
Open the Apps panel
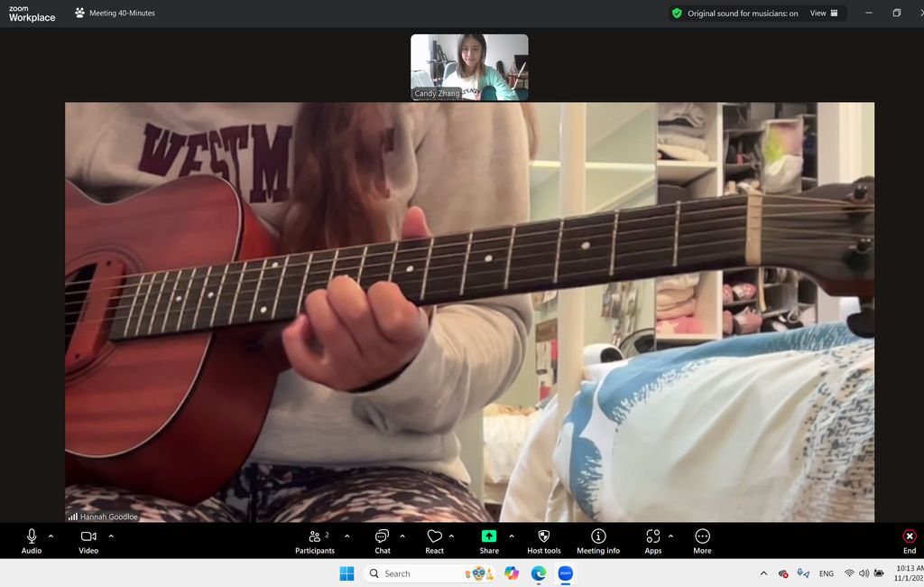click(653, 540)
